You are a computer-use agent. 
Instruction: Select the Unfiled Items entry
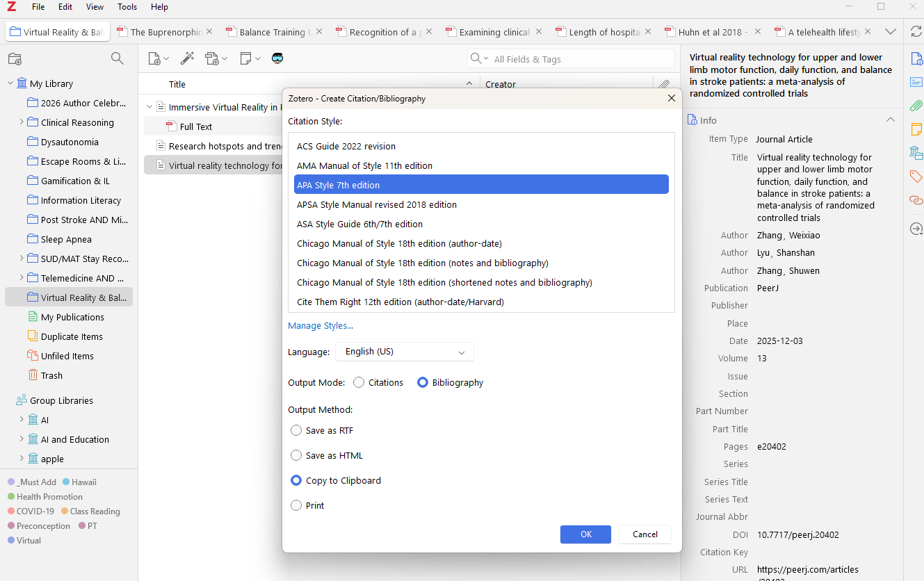68,356
